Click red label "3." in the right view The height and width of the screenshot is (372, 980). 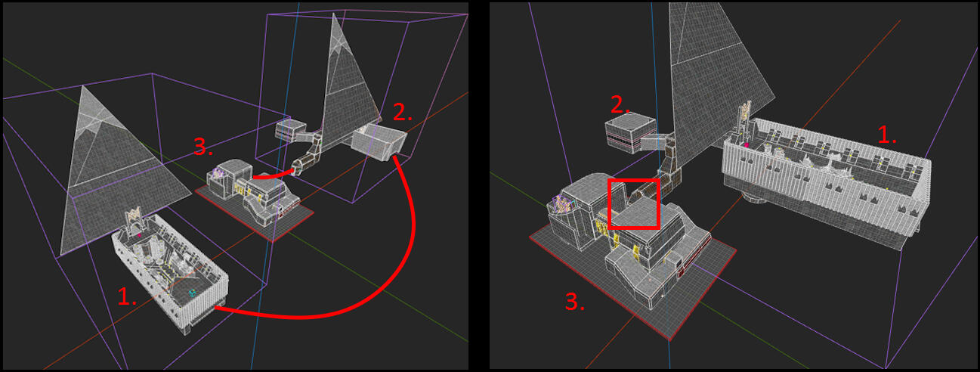point(576,302)
